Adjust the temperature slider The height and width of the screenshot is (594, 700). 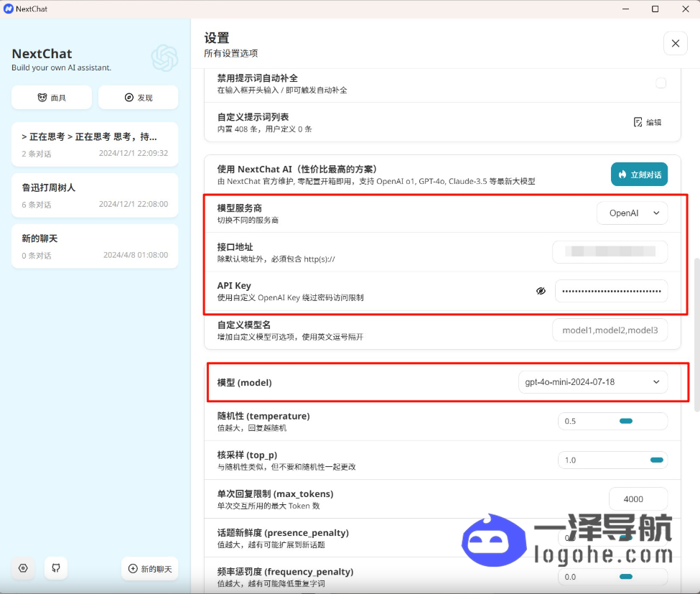(x=625, y=421)
